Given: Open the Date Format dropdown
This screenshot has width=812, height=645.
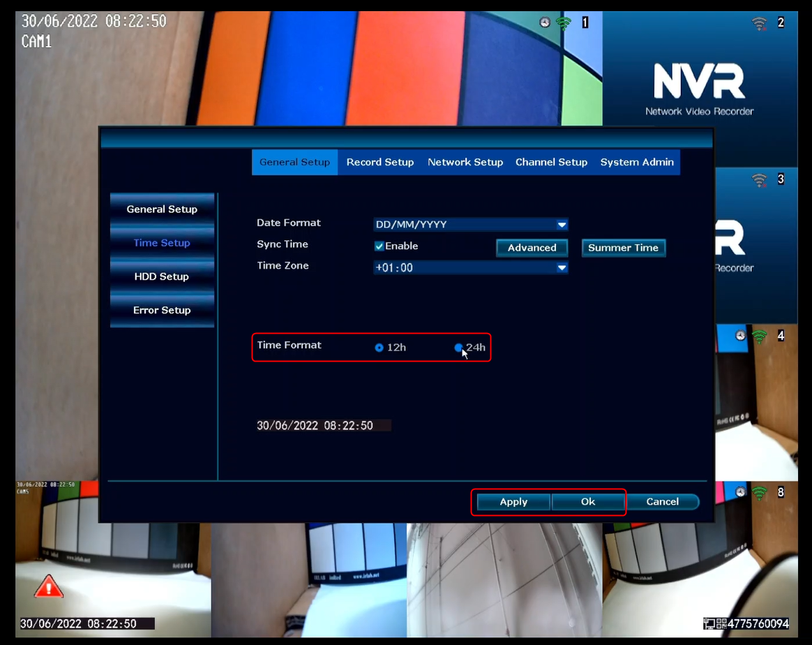Looking at the screenshot, I should coord(471,224).
